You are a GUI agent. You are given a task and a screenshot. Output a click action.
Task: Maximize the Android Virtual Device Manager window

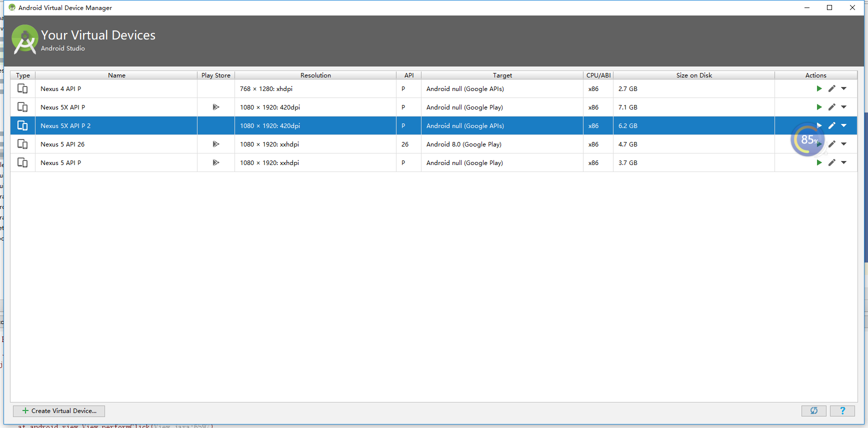tap(829, 7)
